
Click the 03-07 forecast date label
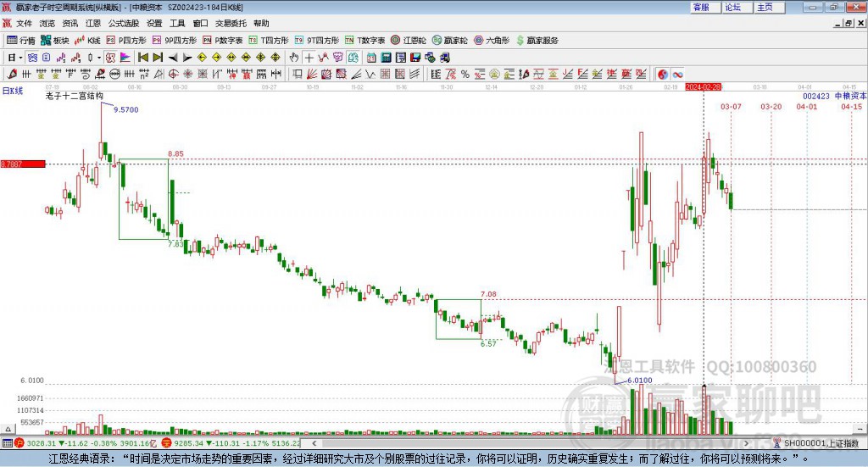pyautogui.click(x=731, y=106)
